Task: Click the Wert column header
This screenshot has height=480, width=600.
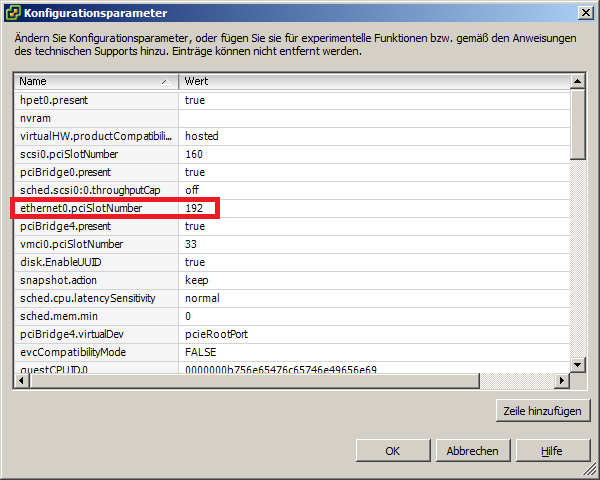Action: coord(370,81)
